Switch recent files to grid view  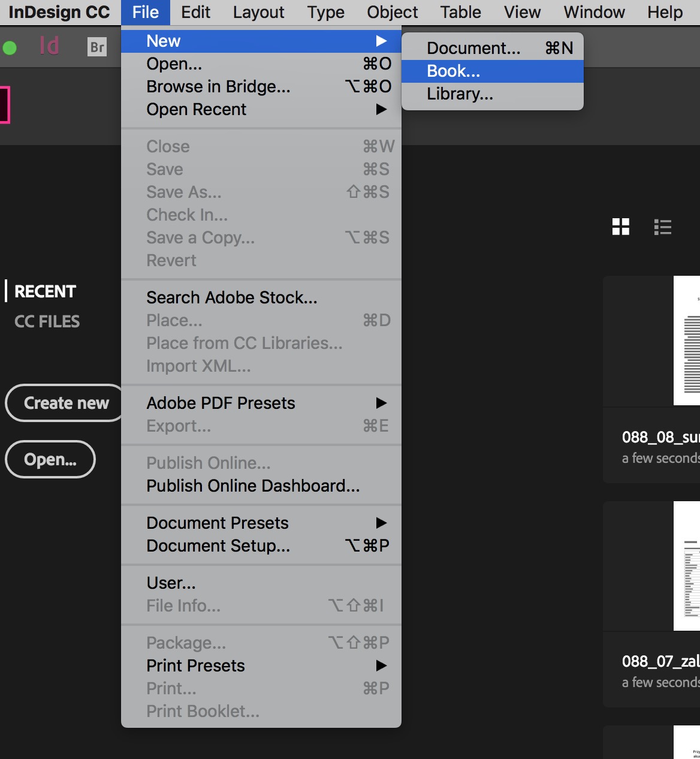(621, 227)
